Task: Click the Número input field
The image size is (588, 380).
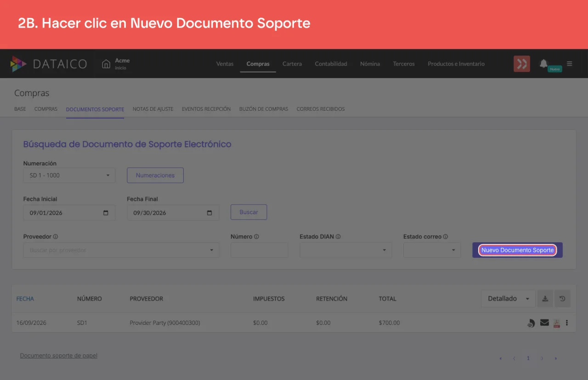Action: pyautogui.click(x=260, y=250)
